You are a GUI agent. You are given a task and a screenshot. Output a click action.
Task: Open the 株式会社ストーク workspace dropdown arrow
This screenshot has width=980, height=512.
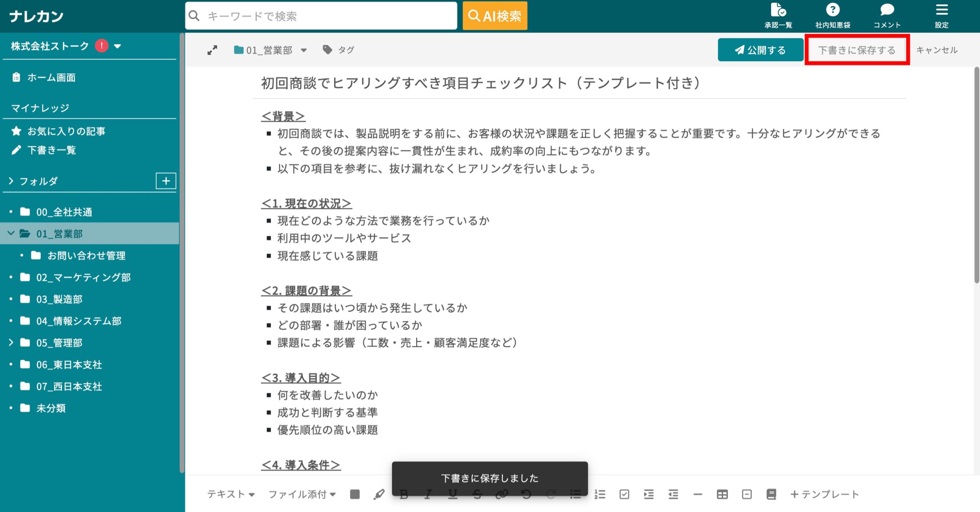click(x=118, y=46)
